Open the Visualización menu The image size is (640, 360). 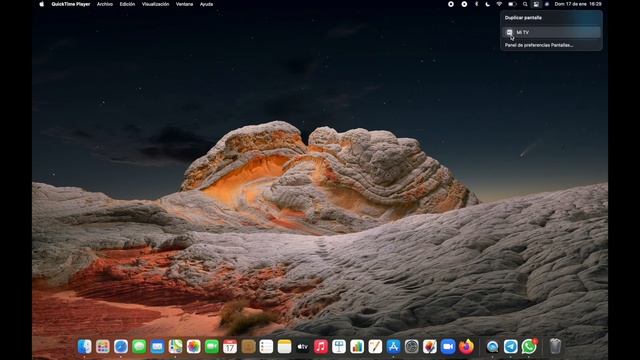click(156, 4)
